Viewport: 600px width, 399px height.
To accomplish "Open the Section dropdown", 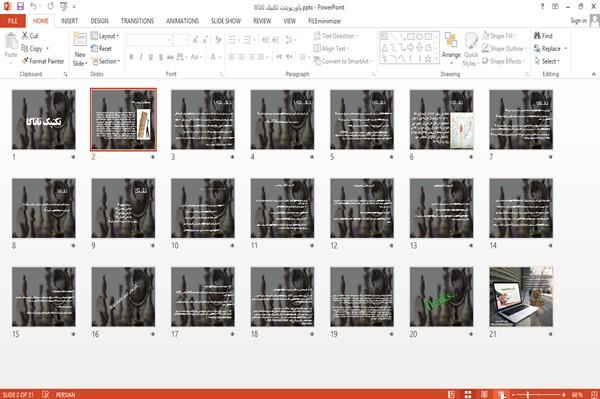I will (x=106, y=61).
